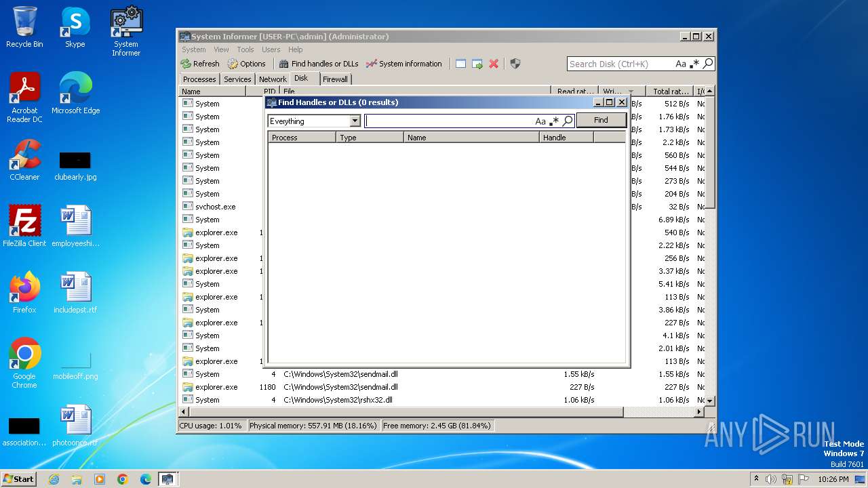Click magnifier icon in Find Handles search box

click(568, 121)
